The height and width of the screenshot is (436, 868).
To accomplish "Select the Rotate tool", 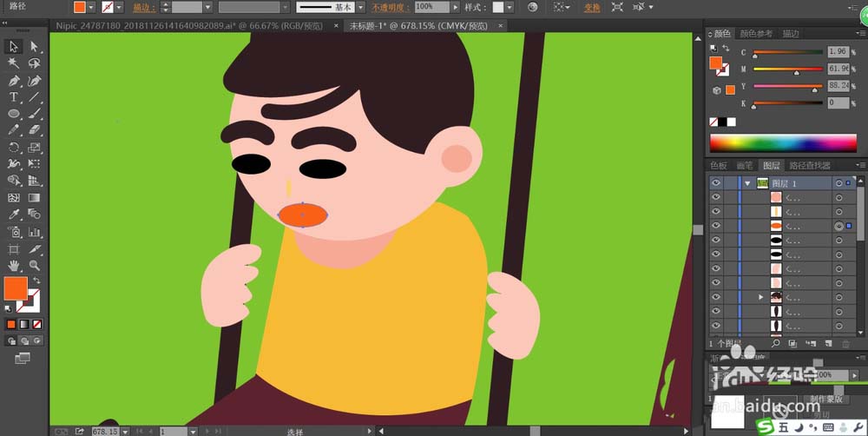I will [x=14, y=148].
